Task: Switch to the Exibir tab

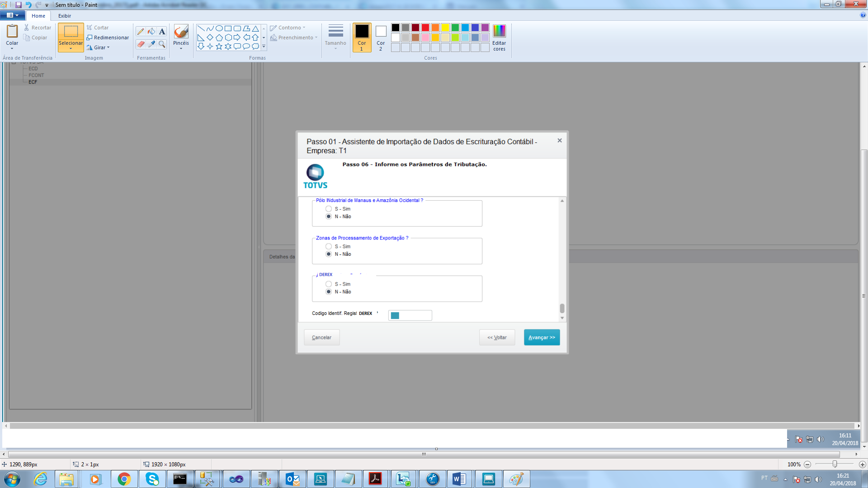Action: (65, 16)
